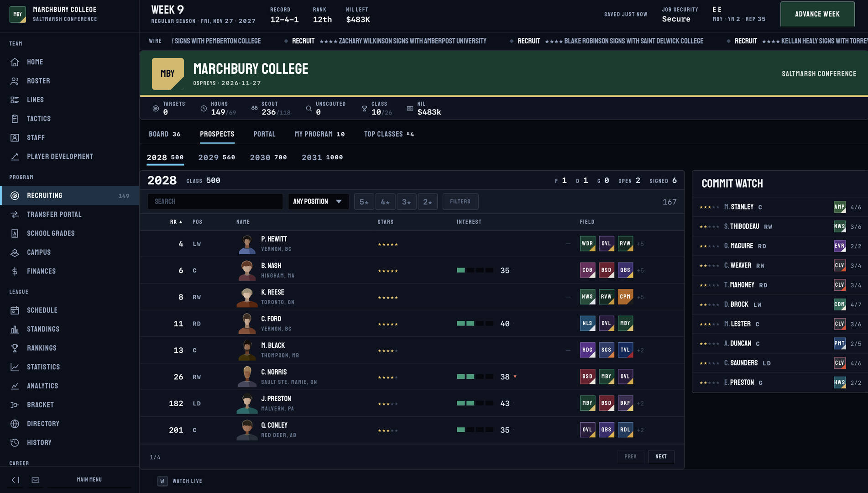Open the History clock icon
868x493 pixels.
(x=15, y=443)
